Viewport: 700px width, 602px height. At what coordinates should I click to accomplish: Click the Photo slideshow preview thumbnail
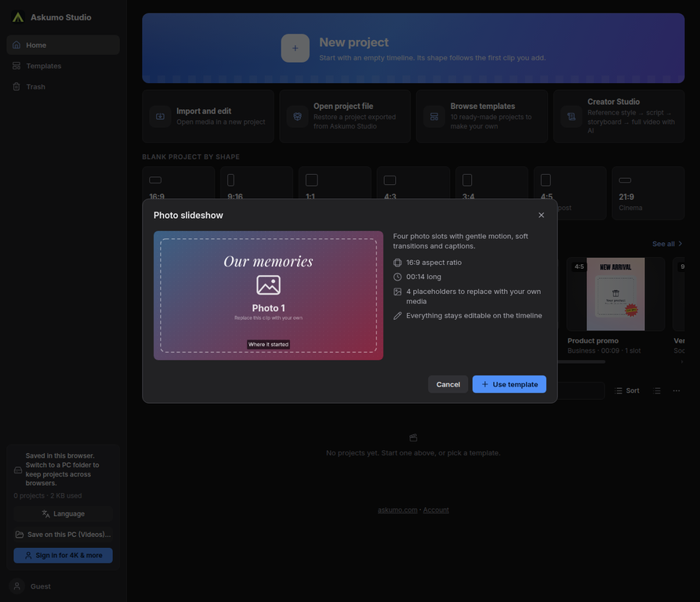click(x=268, y=296)
